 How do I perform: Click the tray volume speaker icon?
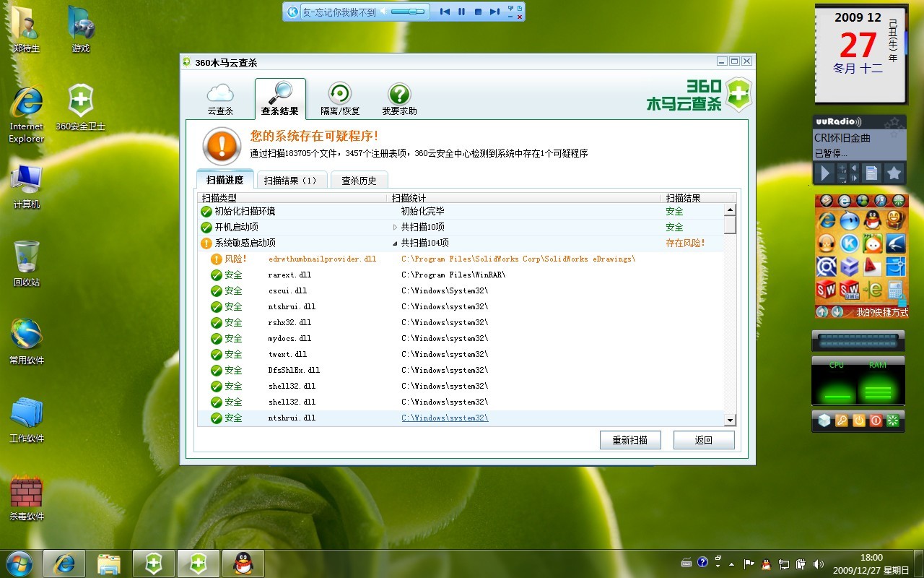click(x=818, y=564)
